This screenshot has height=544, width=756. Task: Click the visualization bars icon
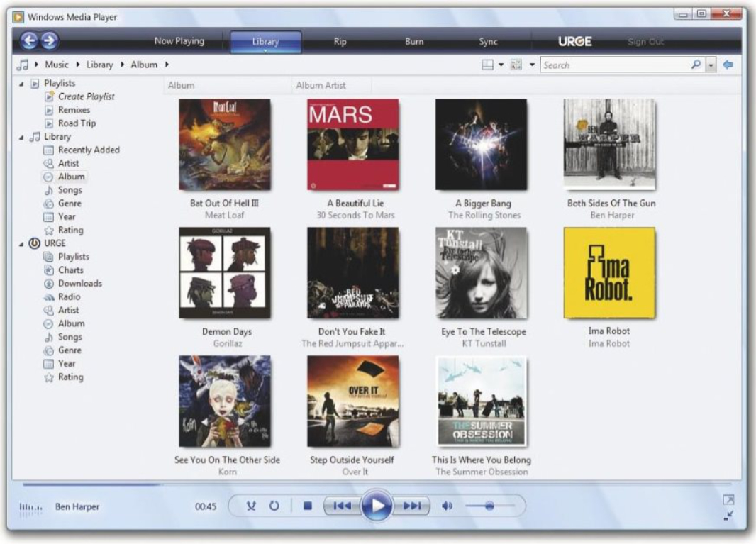(x=30, y=509)
